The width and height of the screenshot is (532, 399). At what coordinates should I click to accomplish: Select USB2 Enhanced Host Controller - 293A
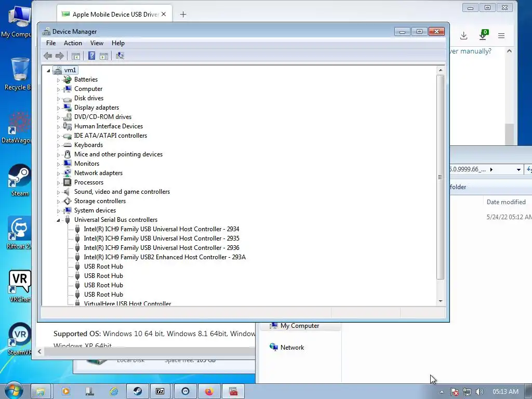[165, 257]
